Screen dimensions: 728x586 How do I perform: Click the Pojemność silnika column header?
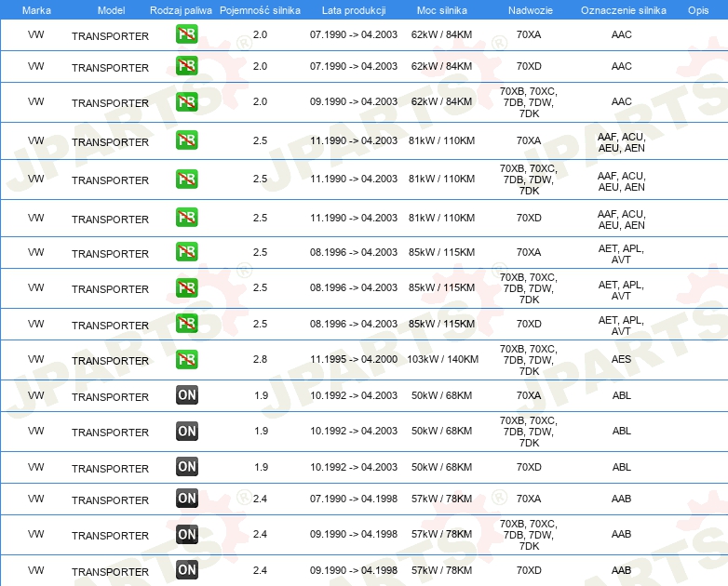(x=260, y=10)
